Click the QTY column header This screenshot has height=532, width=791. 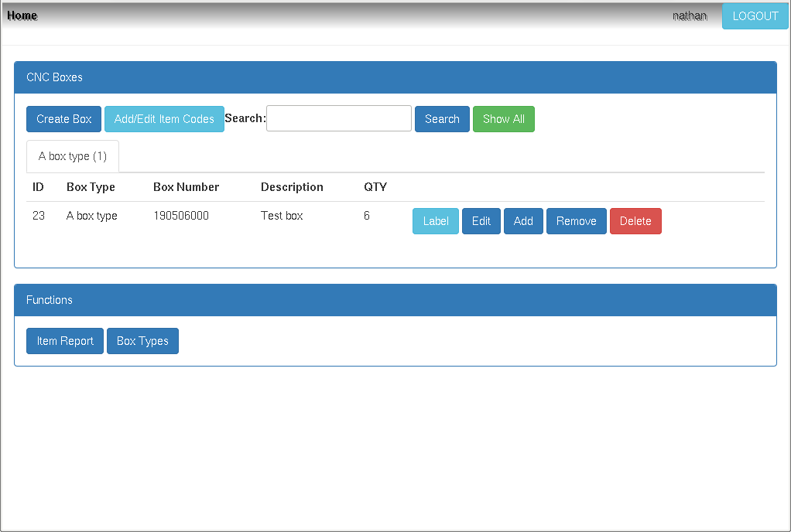click(x=375, y=187)
